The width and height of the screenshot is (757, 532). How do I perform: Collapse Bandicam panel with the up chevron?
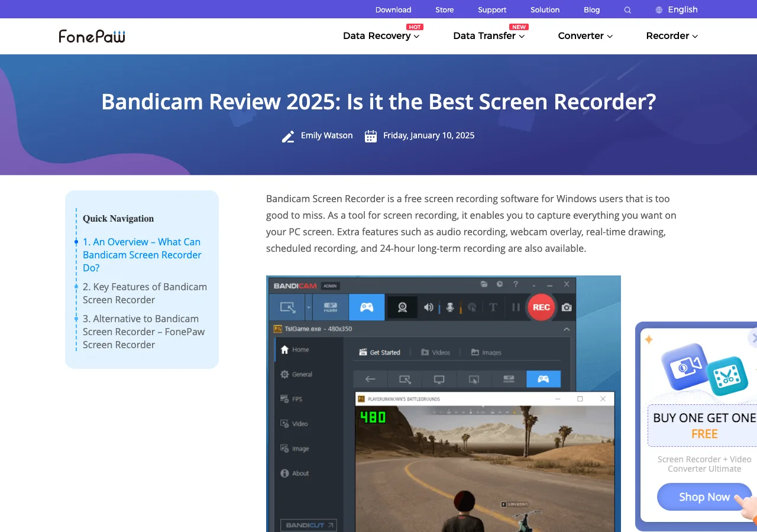567,329
